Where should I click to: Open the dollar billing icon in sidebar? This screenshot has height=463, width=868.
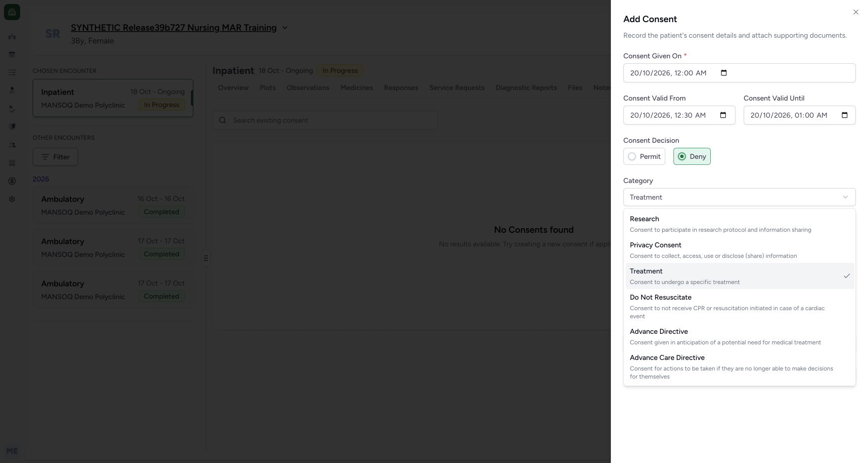pos(12,181)
